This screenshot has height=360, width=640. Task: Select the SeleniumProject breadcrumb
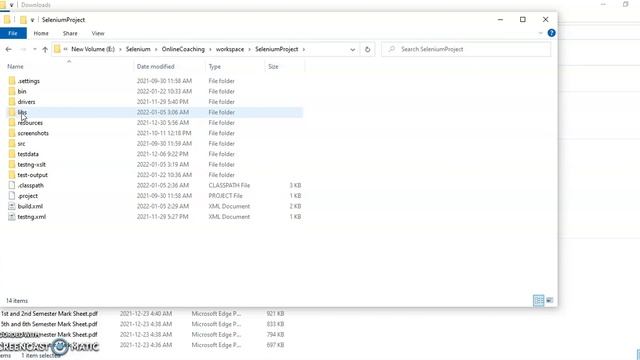pyautogui.click(x=277, y=49)
